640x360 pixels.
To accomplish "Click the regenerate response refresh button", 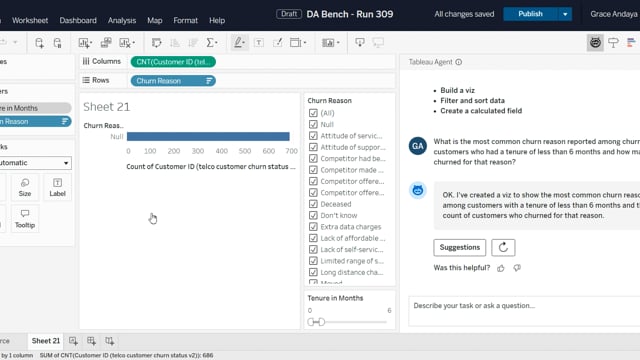I will [x=503, y=247].
